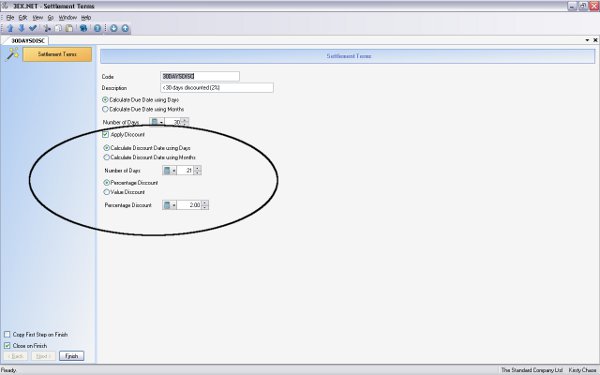Open the View menu
Image resolution: width=600 pixels, height=375 pixels.
[38, 18]
